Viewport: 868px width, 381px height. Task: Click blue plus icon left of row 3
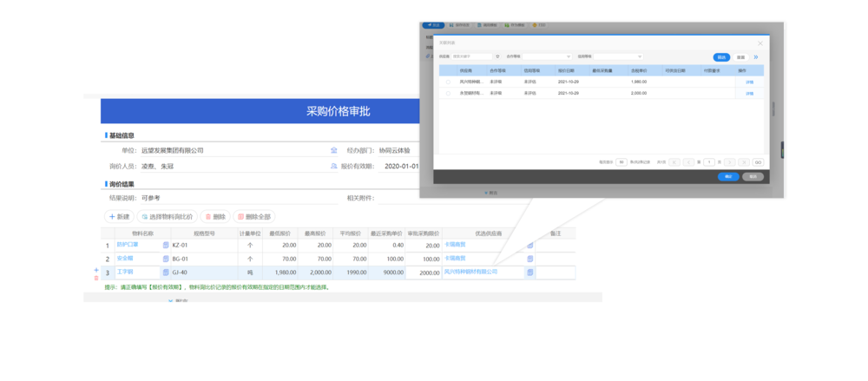click(x=95, y=270)
